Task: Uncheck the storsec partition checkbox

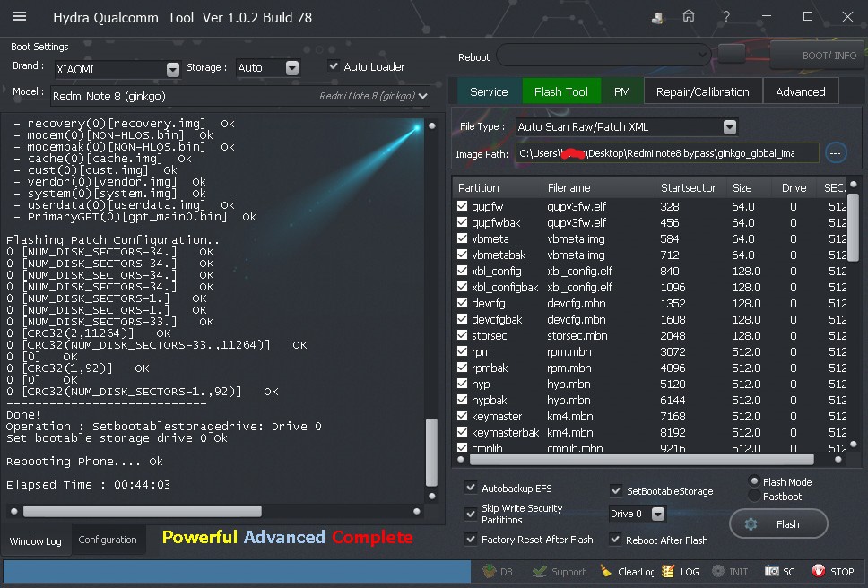Action: coord(462,335)
